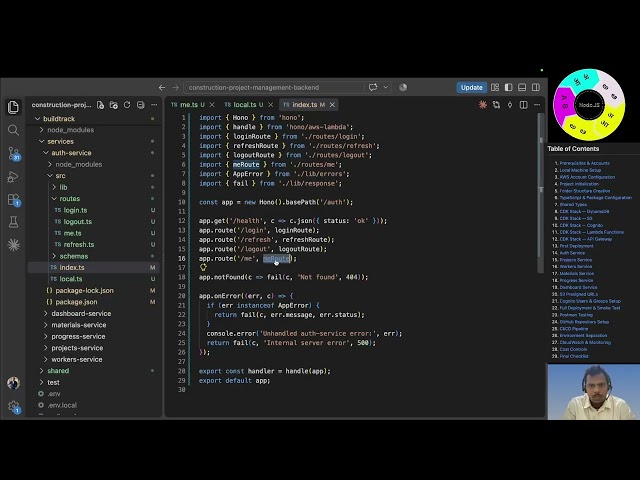640x480 pixels.
Task: Collapse the routes folder
Action: (x=54, y=199)
